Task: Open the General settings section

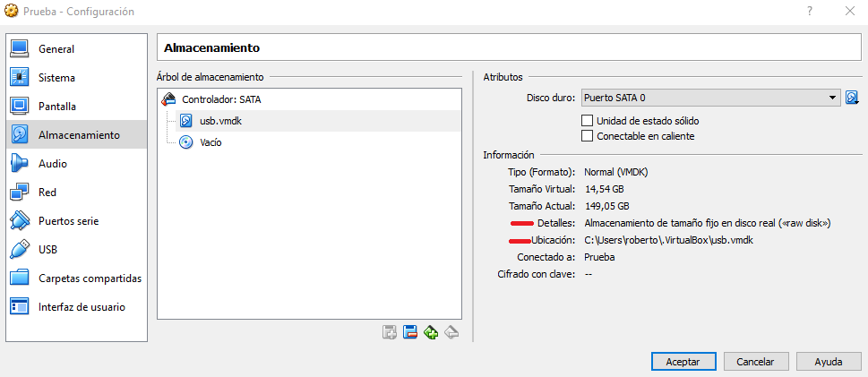Action: (x=56, y=49)
